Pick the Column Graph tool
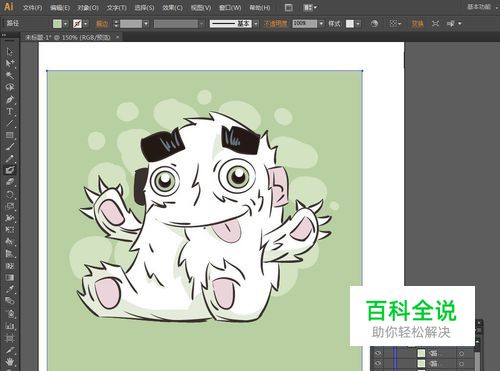Image resolution: width=500 pixels, height=371 pixels. click(x=9, y=325)
